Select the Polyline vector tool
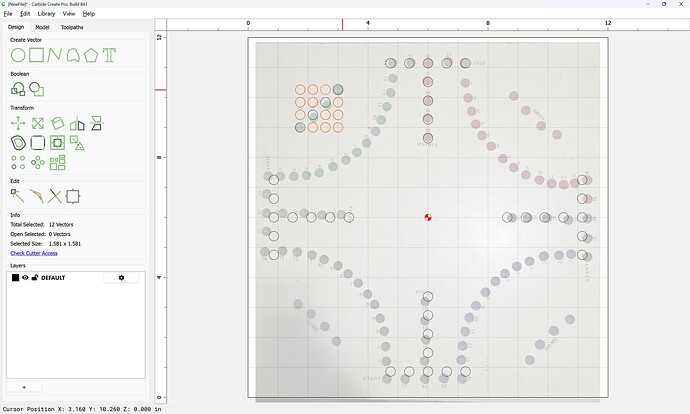Viewport: 690px width, 414px height. (55, 55)
